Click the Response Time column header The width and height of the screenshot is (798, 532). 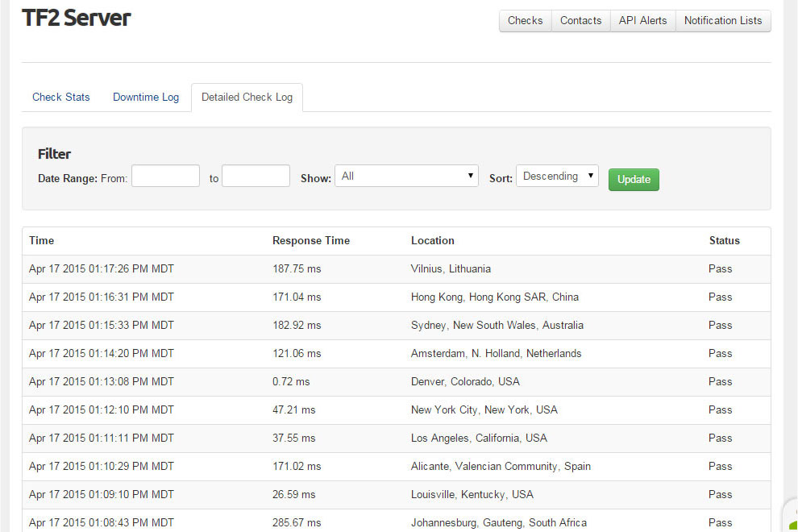coord(311,241)
